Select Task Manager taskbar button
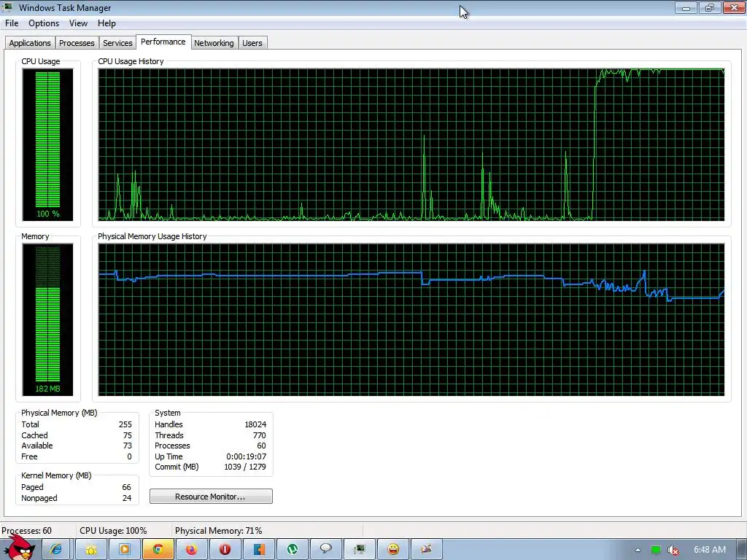Image resolution: width=747 pixels, height=560 pixels. [360, 550]
